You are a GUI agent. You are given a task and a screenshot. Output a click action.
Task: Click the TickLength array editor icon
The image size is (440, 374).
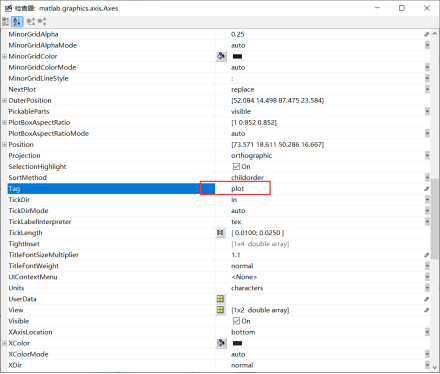point(220,233)
